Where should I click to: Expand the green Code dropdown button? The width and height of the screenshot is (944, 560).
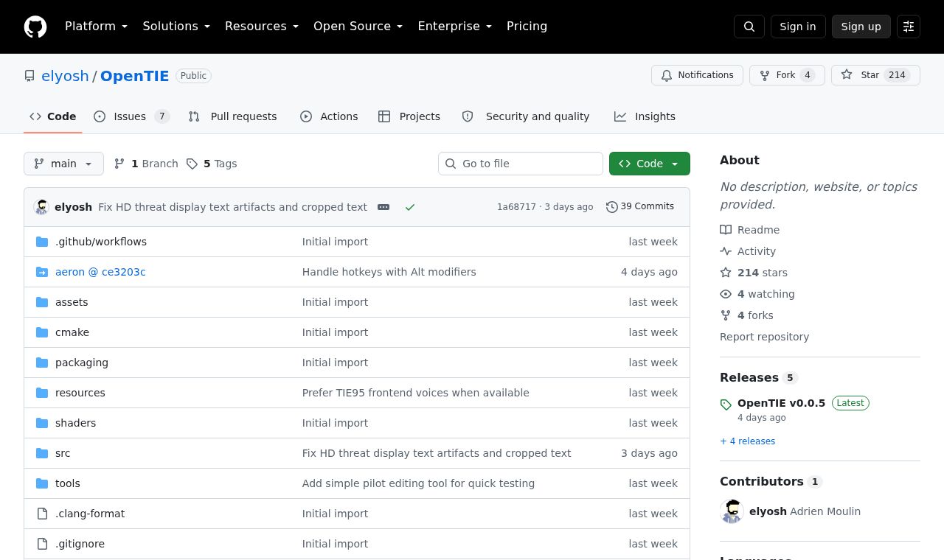pos(650,164)
